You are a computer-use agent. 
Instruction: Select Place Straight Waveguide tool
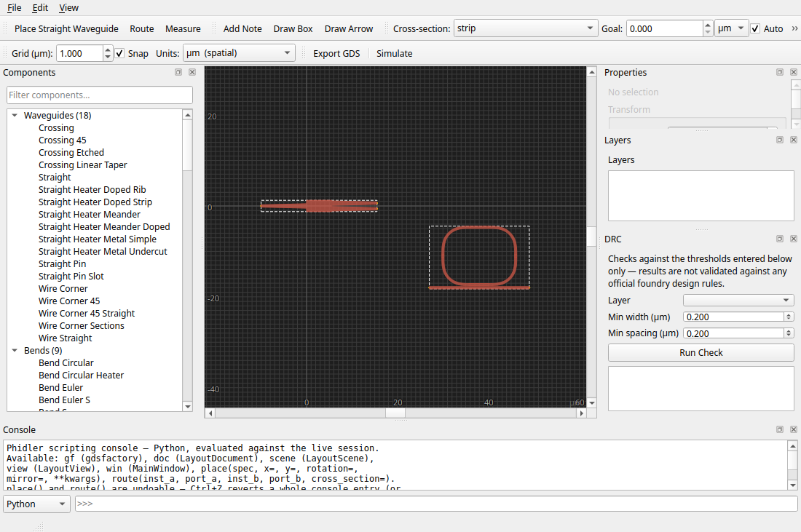(66, 28)
